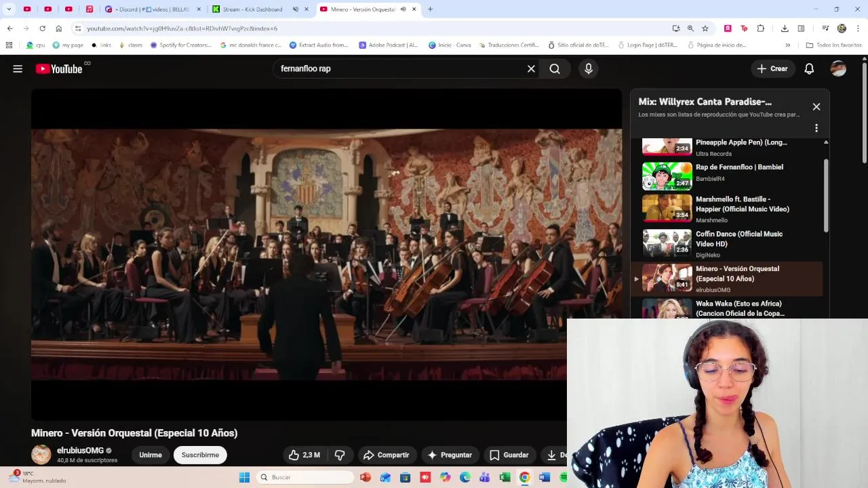The height and width of the screenshot is (488, 868).
Task: Expand the bookmarks overflow chevron
Action: pyautogui.click(x=787, y=45)
